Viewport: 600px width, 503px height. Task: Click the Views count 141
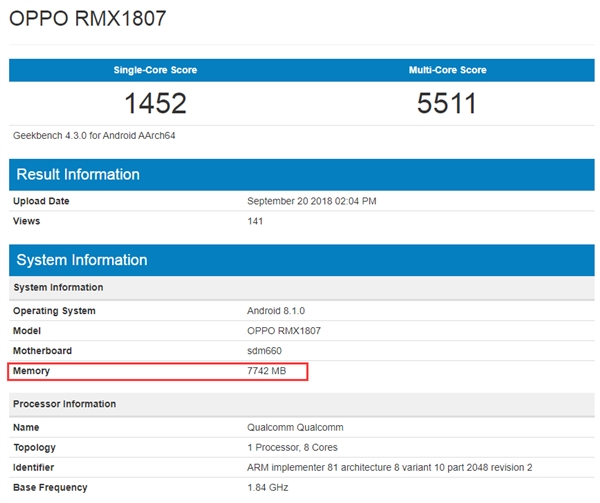point(255,221)
